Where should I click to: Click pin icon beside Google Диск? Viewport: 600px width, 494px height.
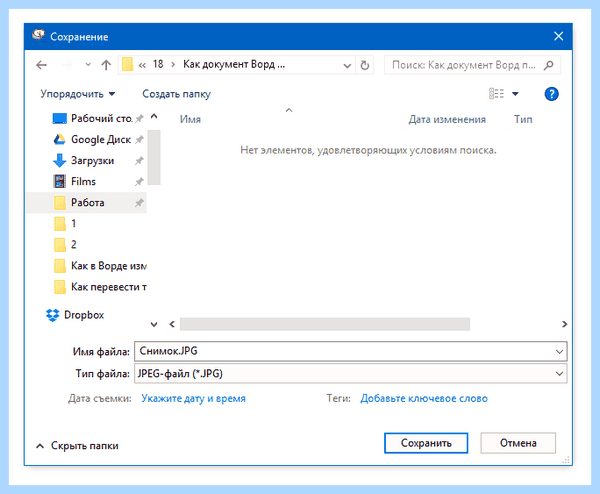tap(139, 140)
